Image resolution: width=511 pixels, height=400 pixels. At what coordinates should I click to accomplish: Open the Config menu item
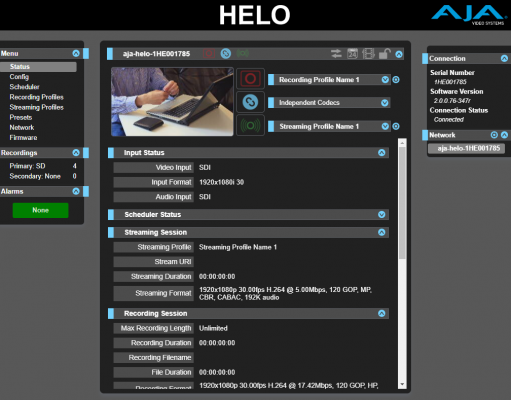click(x=19, y=77)
